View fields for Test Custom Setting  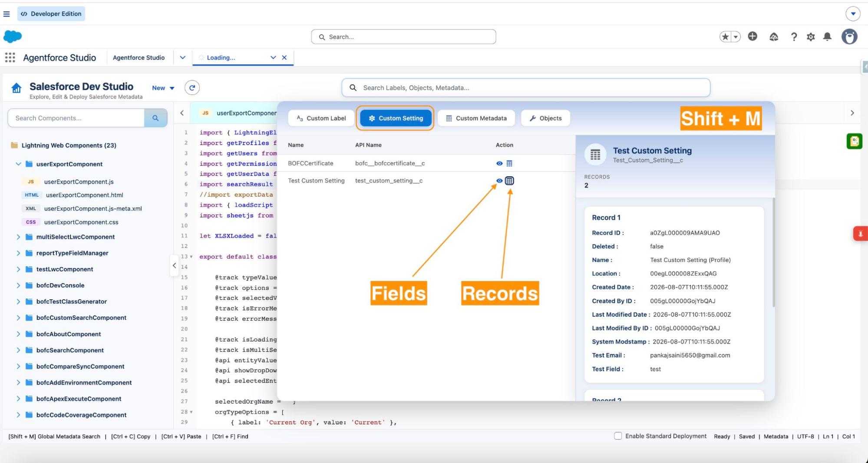tap(499, 181)
